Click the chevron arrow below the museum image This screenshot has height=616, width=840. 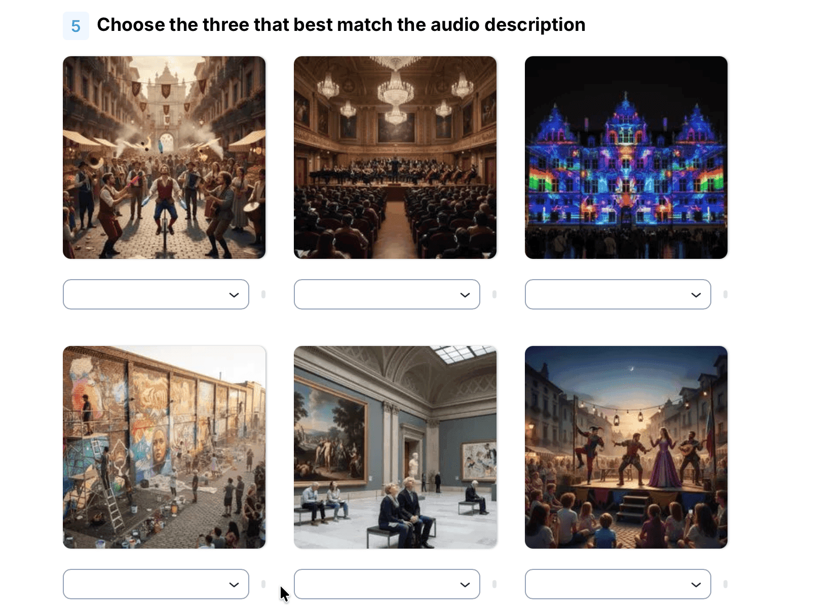[465, 585]
